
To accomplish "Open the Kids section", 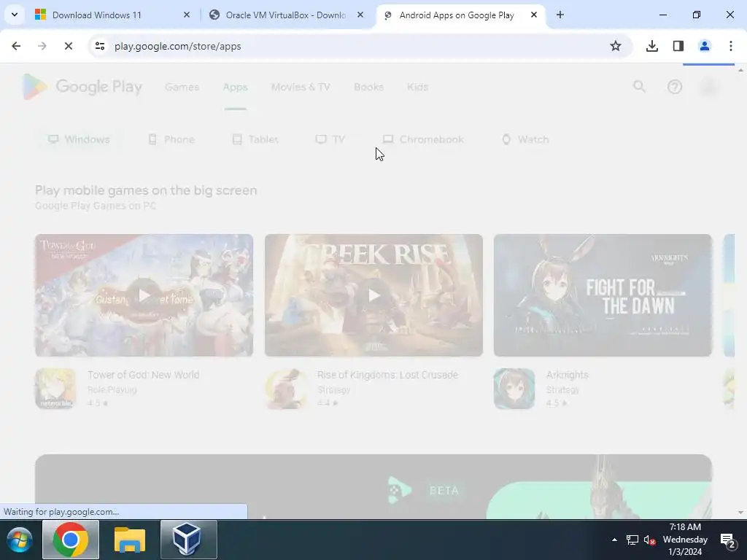I will tap(417, 87).
